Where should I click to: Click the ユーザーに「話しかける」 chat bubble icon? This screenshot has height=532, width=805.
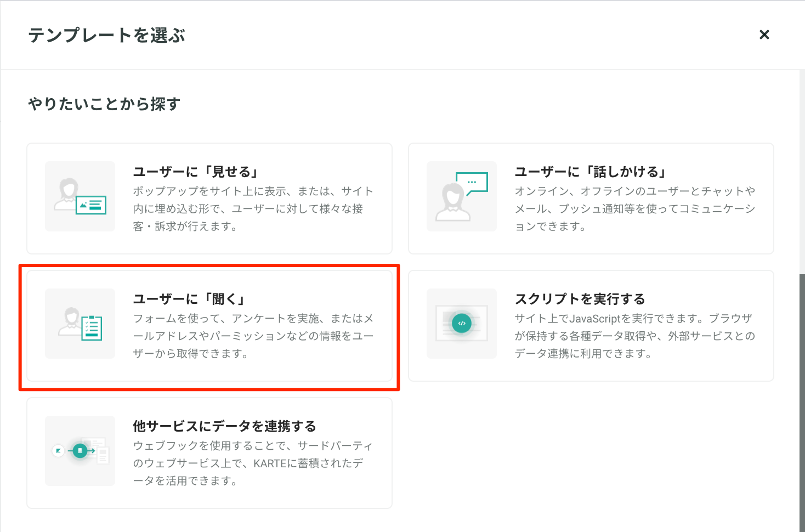click(x=462, y=196)
